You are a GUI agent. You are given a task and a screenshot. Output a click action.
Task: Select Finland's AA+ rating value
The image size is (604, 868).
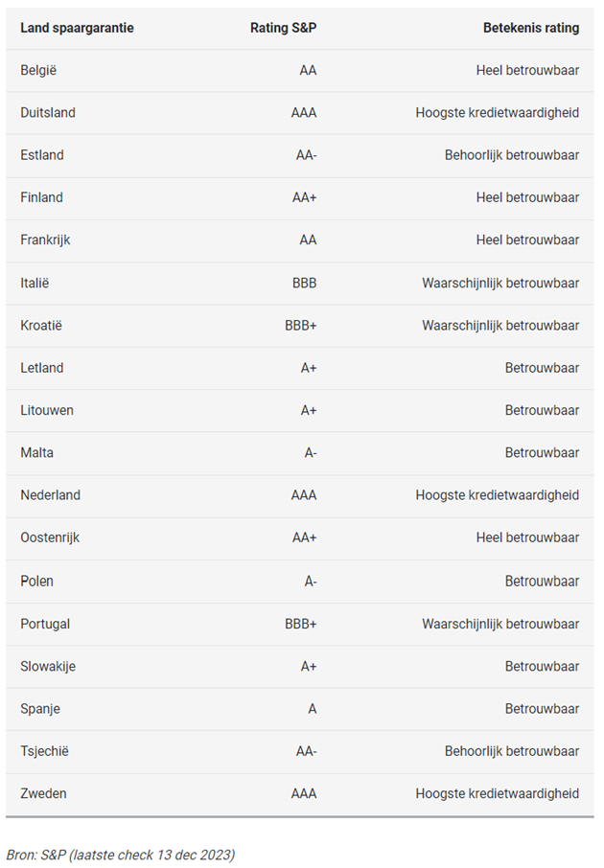304,197
